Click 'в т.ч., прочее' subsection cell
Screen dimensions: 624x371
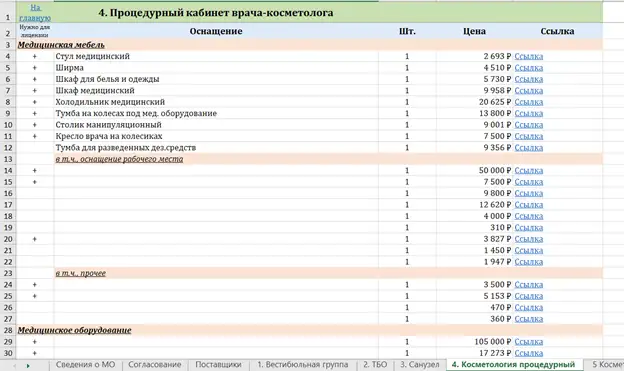[80, 273]
